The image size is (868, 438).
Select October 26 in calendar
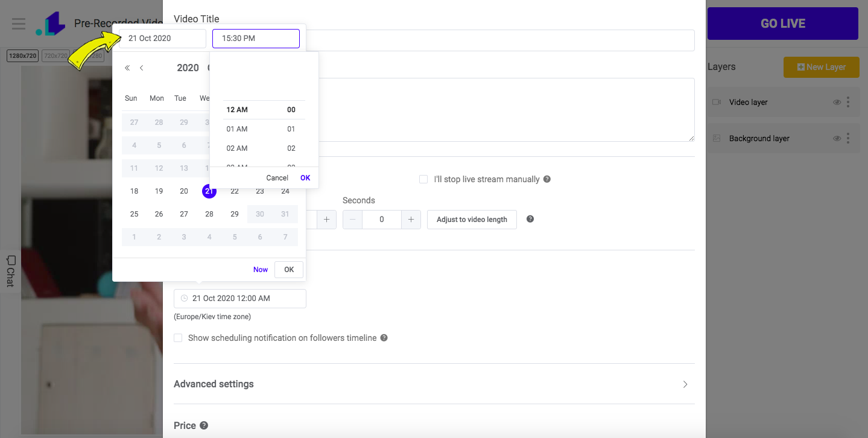tap(159, 214)
